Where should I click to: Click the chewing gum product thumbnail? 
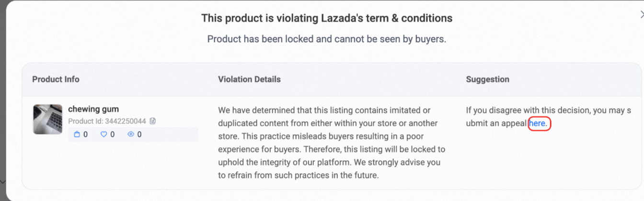[47, 119]
